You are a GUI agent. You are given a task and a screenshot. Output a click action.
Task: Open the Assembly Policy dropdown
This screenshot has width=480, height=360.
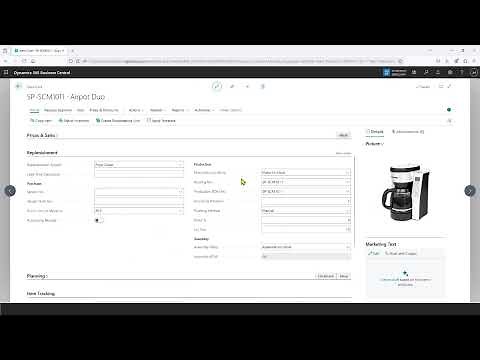[x=348, y=247]
